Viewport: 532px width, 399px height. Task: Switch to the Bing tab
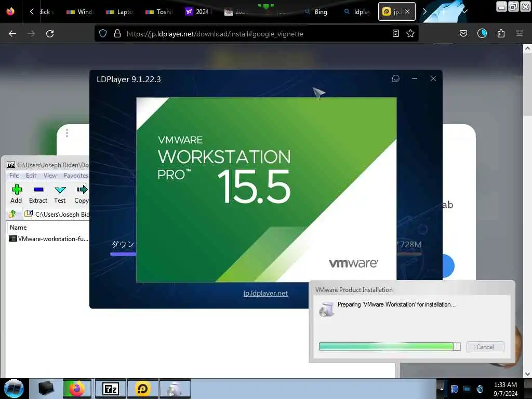pos(316,12)
